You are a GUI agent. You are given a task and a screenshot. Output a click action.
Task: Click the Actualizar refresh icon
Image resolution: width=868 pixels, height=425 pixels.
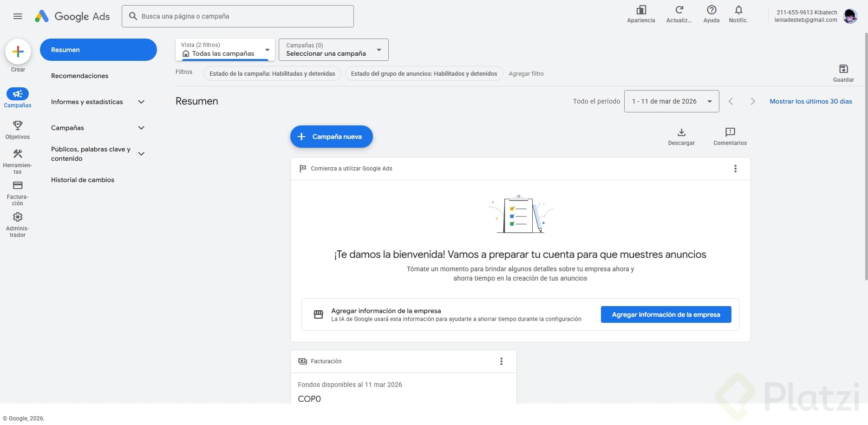(x=679, y=10)
